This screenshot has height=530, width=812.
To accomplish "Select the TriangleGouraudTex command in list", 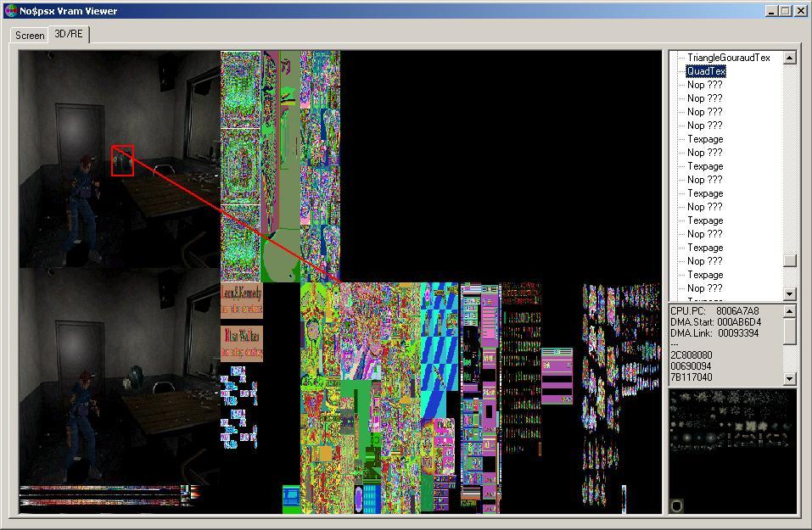I will [728, 58].
